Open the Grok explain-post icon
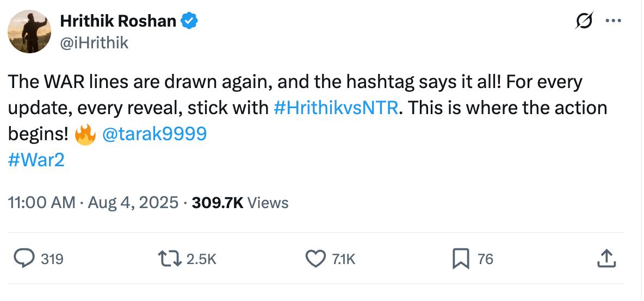This screenshot has width=644, height=301. [585, 21]
